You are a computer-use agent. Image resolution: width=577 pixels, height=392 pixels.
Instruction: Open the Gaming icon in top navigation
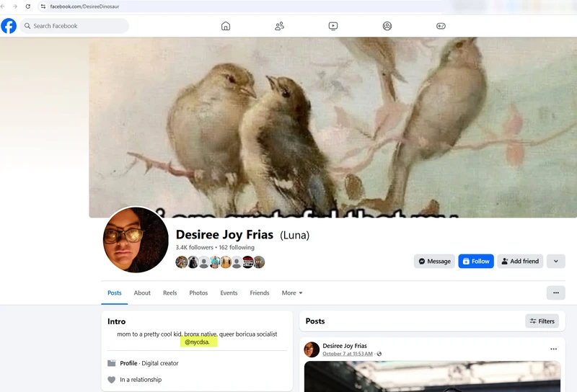tap(441, 26)
